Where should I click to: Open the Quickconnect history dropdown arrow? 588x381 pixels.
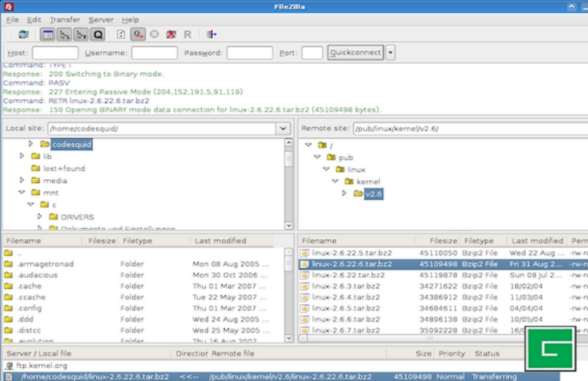pos(391,53)
